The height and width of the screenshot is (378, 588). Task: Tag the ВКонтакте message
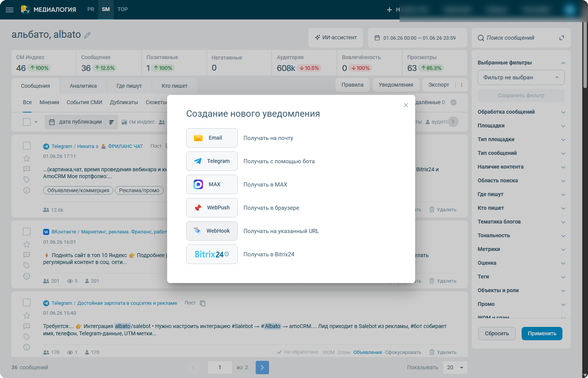(27, 265)
